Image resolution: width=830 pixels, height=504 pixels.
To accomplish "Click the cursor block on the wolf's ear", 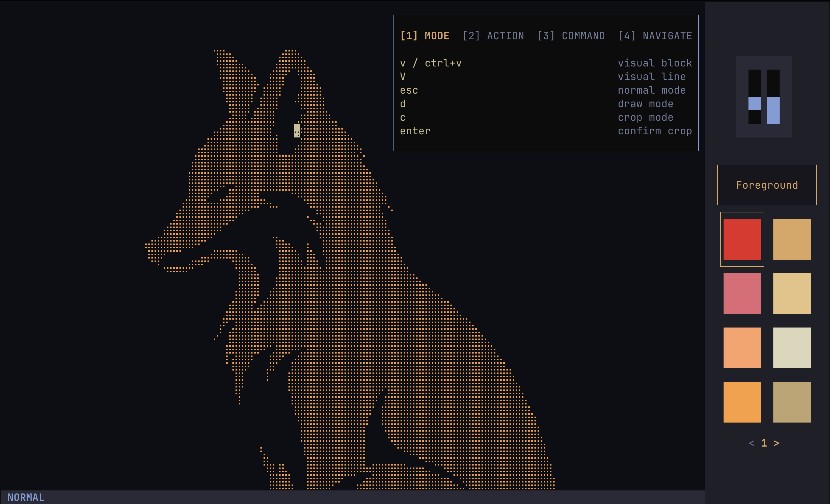I will click(x=297, y=131).
